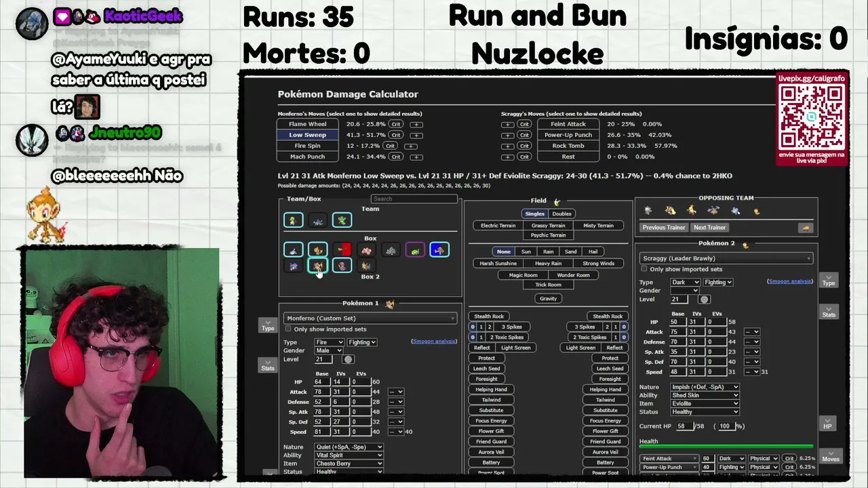Toggle Crit for Scraggy's Power-Up Punch
Viewport: 868px width, 488px height.
click(x=524, y=135)
